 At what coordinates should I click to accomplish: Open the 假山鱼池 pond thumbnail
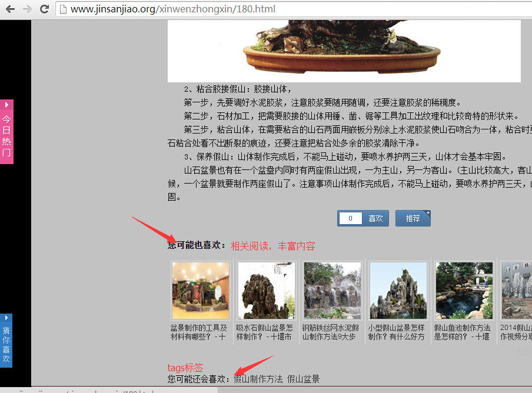click(x=464, y=291)
